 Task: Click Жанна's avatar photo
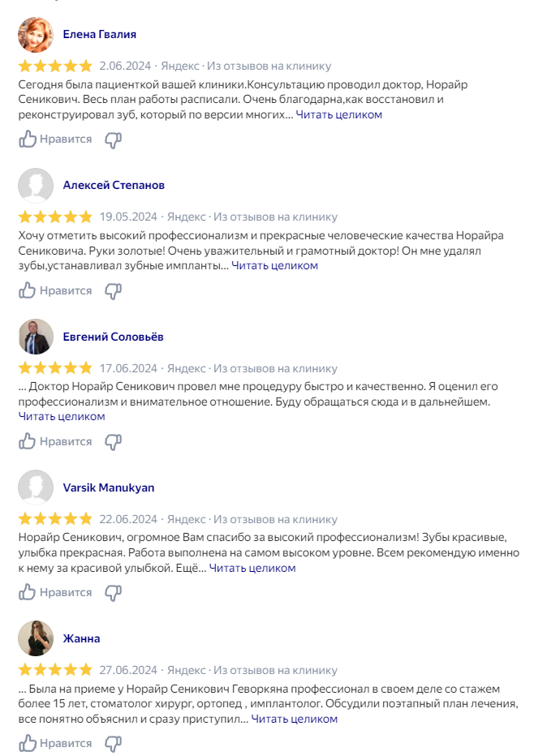36,638
